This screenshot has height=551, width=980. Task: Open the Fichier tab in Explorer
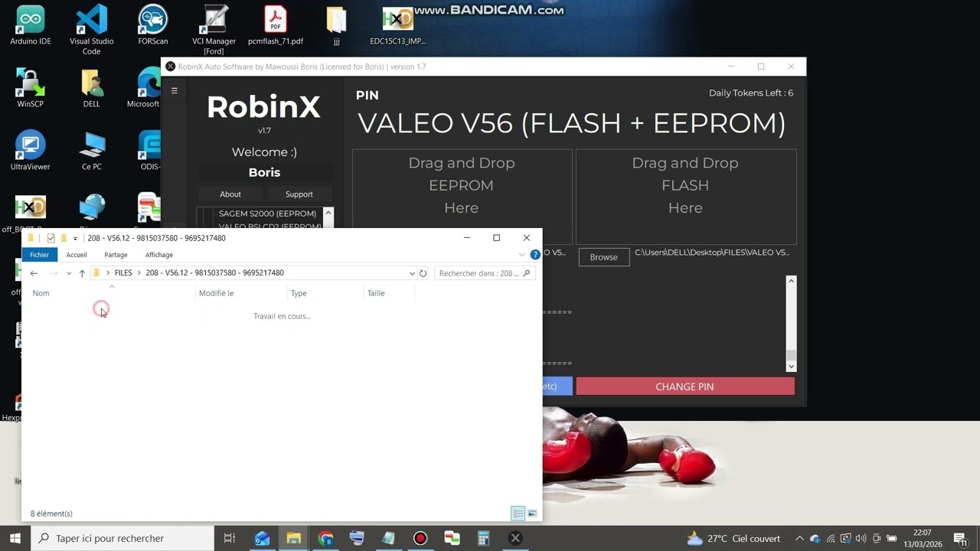click(40, 255)
